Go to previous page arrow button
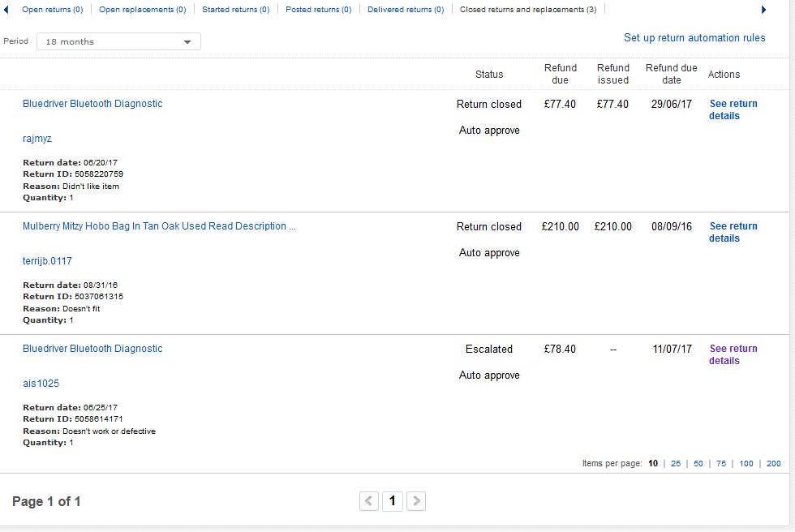 (x=369, y=501)
